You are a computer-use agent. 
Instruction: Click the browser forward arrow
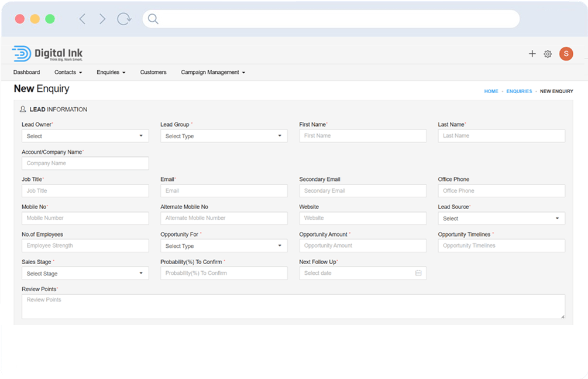(102, 19)
